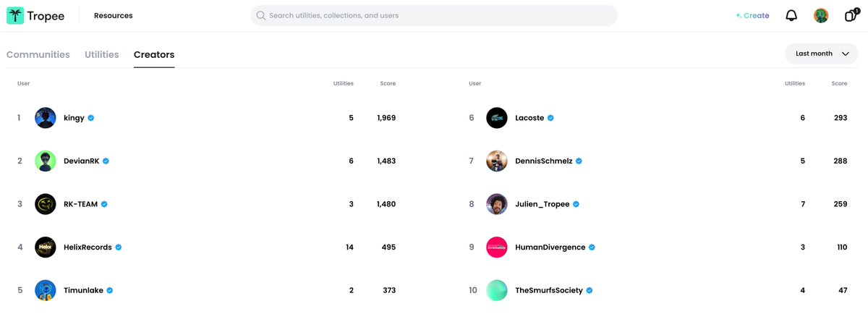Click HelixRecords' utilities count 14
Viewport: 868px width, 322px height.
(349, 247)
